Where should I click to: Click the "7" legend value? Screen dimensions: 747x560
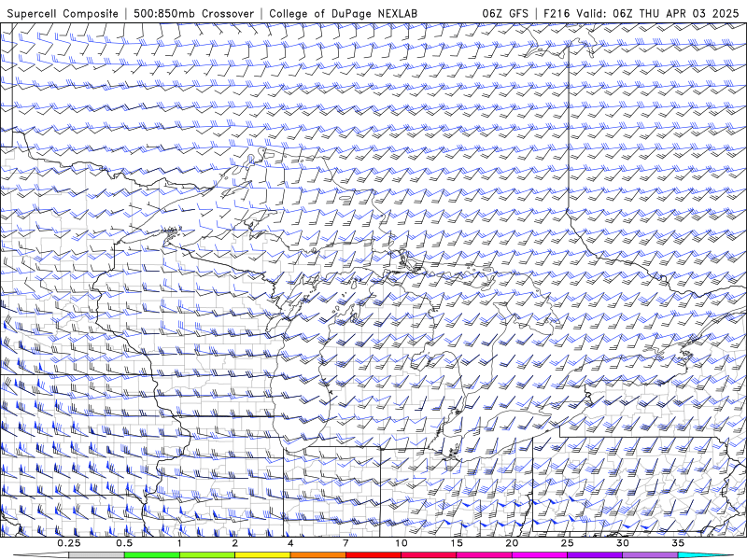(x=345, y=543)
